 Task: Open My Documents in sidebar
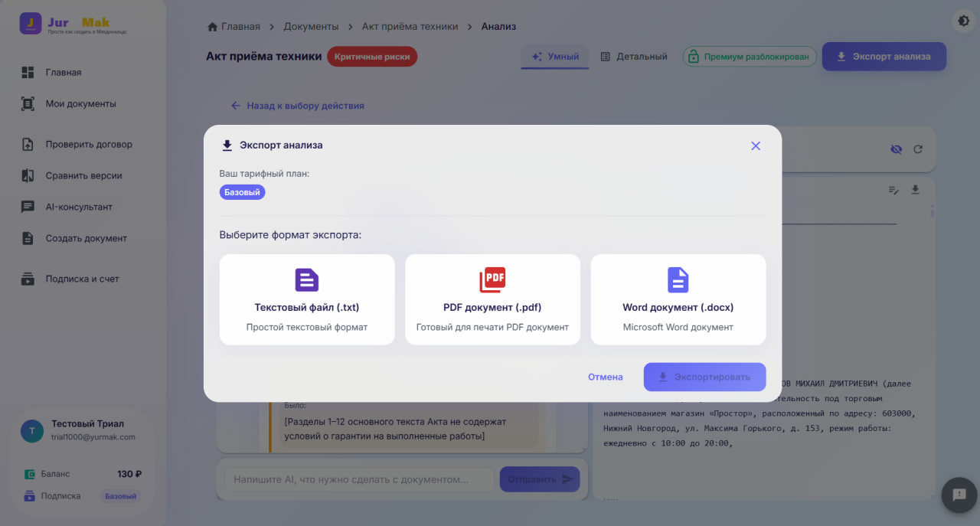80,103
